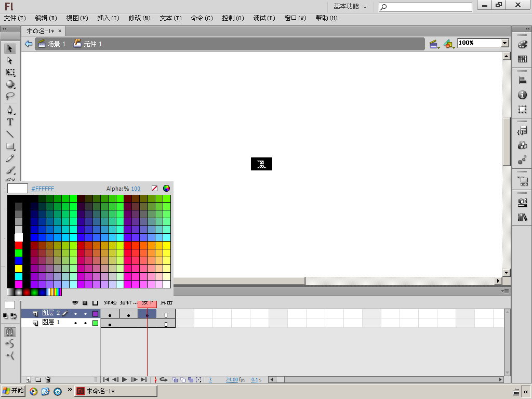Open the Motion Presets dots panel icon
The image size is (532, 399).
(x=523, y=160)
